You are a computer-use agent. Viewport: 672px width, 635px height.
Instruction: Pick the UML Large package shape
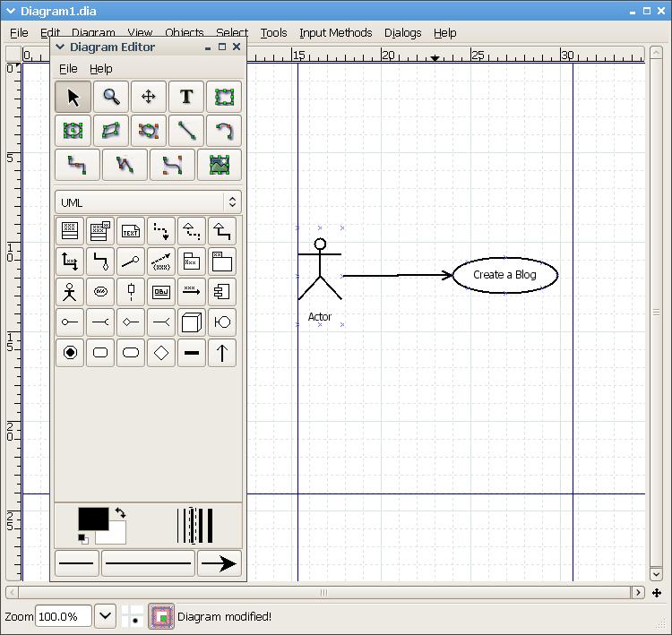[222, 262]
